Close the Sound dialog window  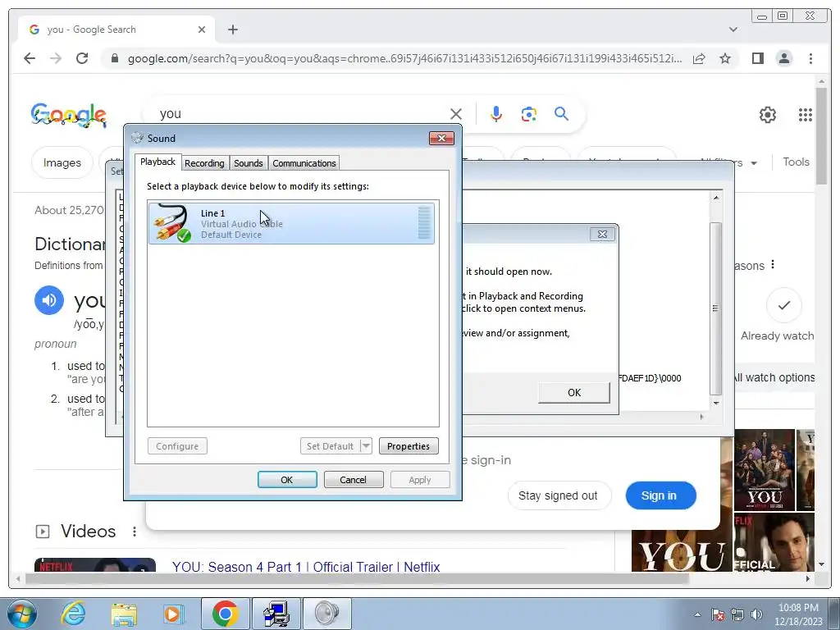(441, 138)
